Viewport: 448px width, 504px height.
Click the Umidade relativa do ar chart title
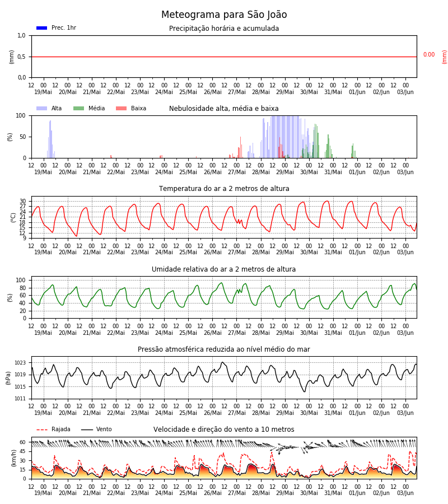click(224, 269)
